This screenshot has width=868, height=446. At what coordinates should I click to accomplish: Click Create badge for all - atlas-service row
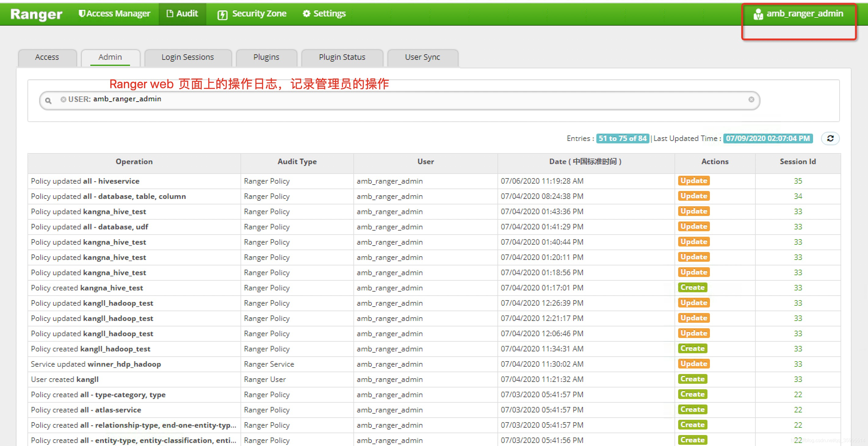pyautogui.click(x=693, y=409)
